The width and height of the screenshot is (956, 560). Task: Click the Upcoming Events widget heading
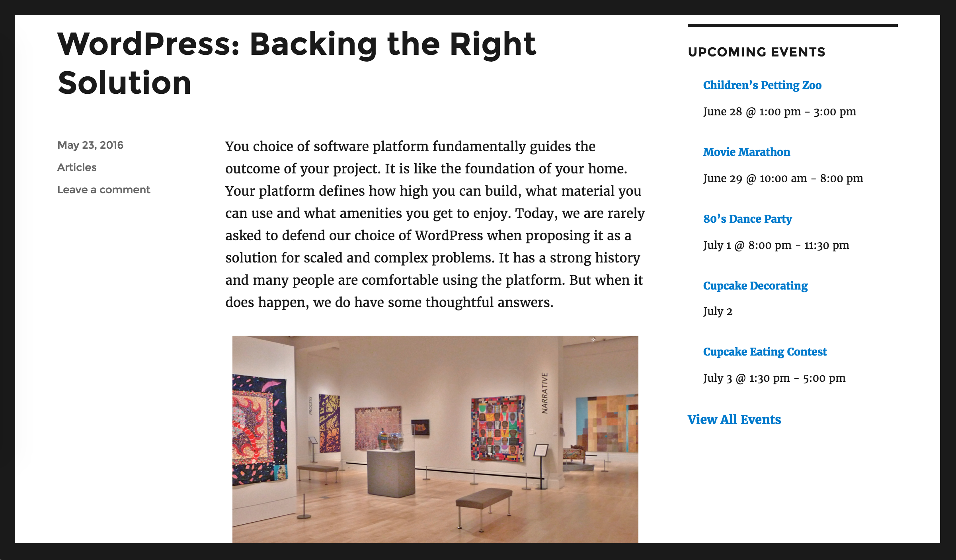pyautogui.click(x=756, y=52)
